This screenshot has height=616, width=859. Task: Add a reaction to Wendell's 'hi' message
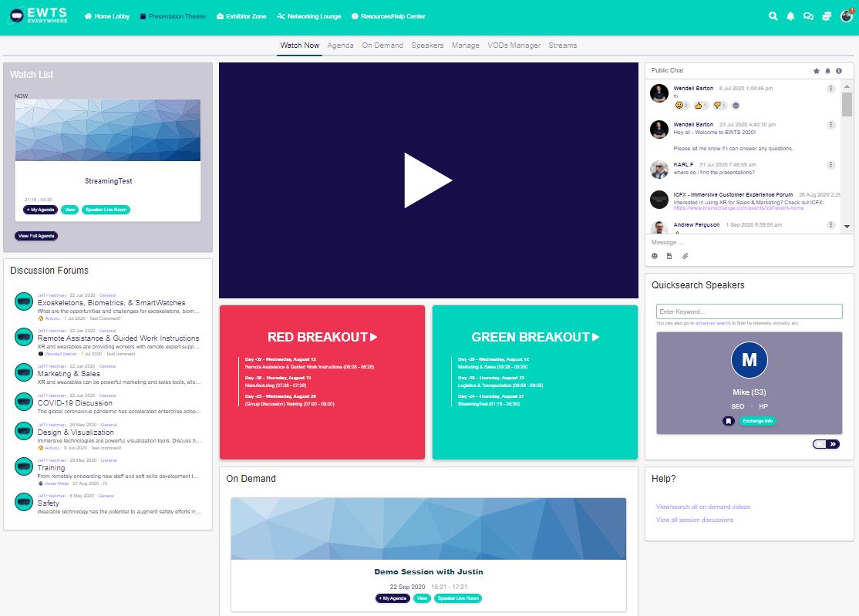[736, 105]
